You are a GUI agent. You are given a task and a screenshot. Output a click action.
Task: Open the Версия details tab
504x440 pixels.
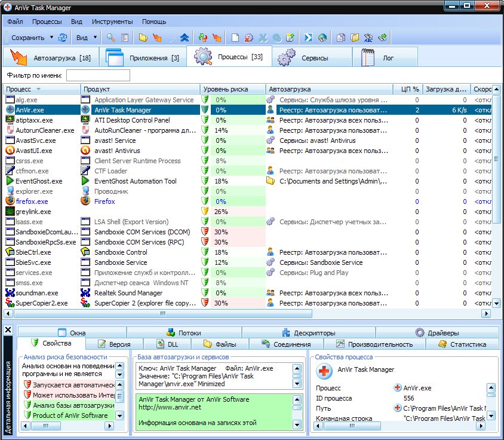tap(114, 344)
